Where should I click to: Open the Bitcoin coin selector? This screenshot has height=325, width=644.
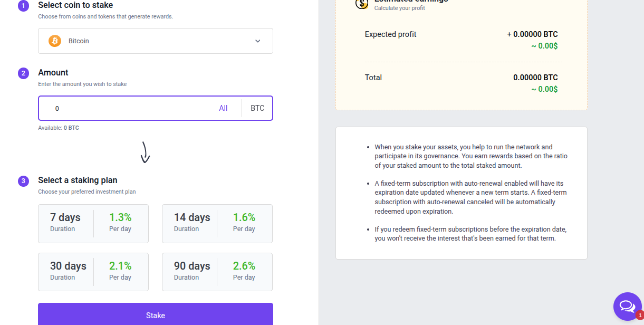(x=155, y=41)
